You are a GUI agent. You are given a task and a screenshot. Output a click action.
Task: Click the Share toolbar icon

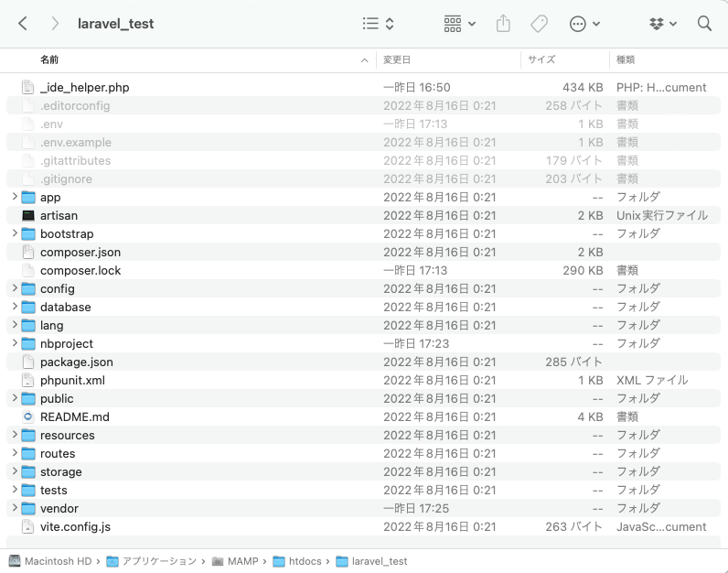[503, 24]
